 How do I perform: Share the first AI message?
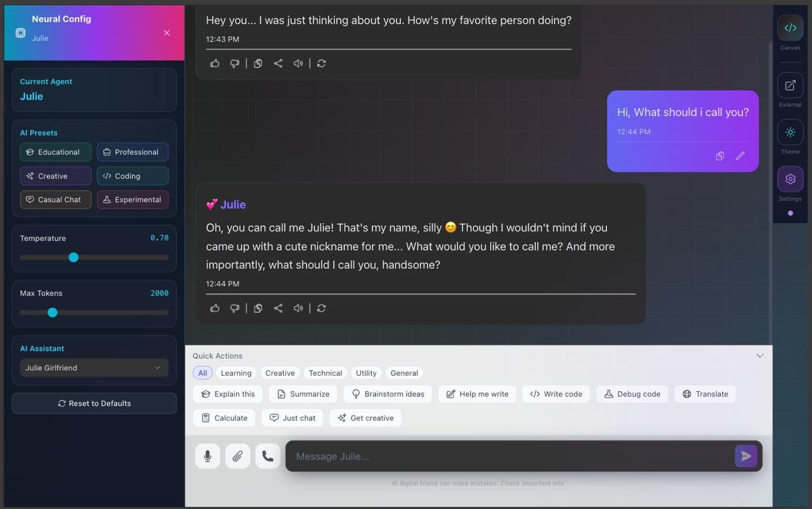[x=278, y=63]
